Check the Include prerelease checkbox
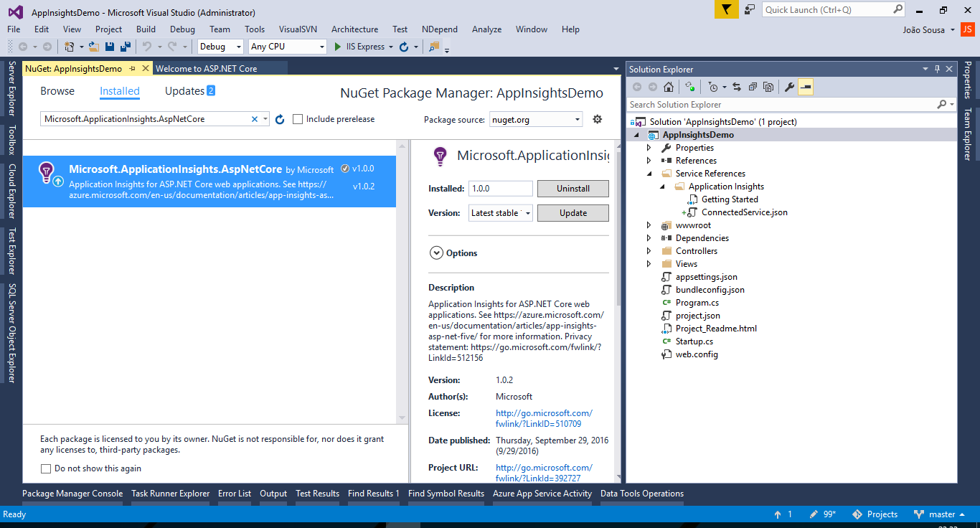 pos(298,119)
